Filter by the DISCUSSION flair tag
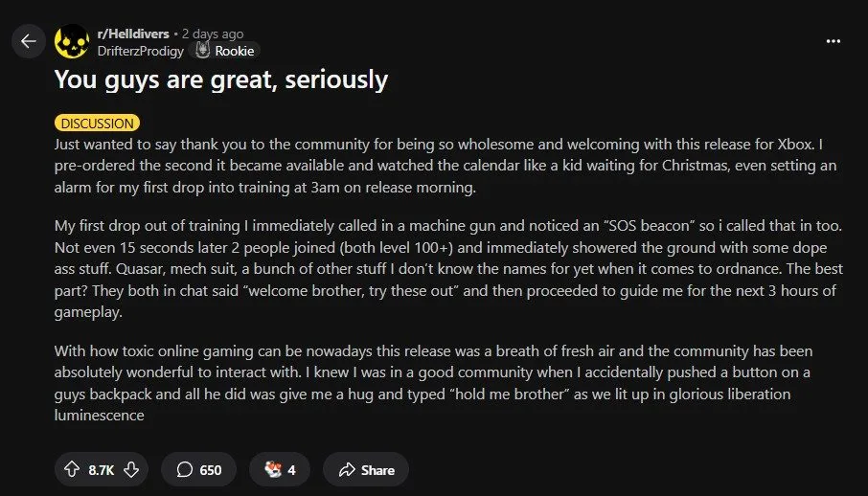868x496 pixels. tap(97, 123)
